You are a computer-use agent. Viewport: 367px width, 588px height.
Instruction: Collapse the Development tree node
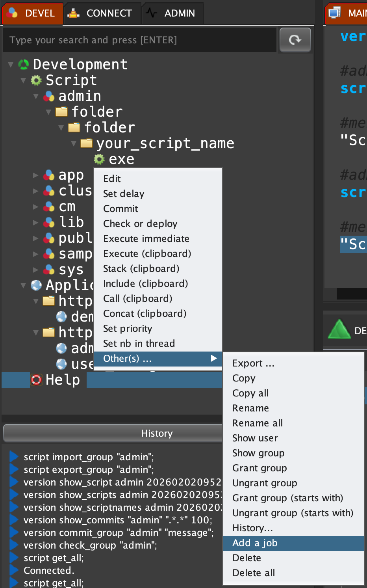(11, 65)
